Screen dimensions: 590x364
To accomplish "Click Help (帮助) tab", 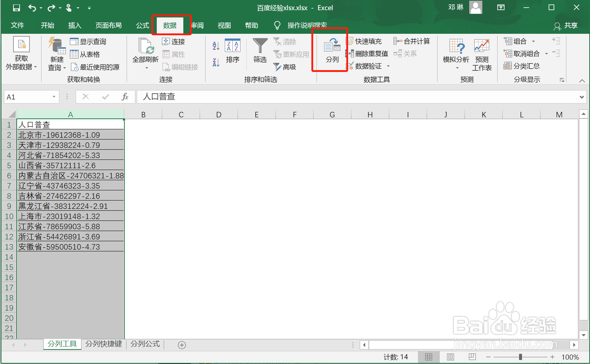I will [x=251, y=25].
